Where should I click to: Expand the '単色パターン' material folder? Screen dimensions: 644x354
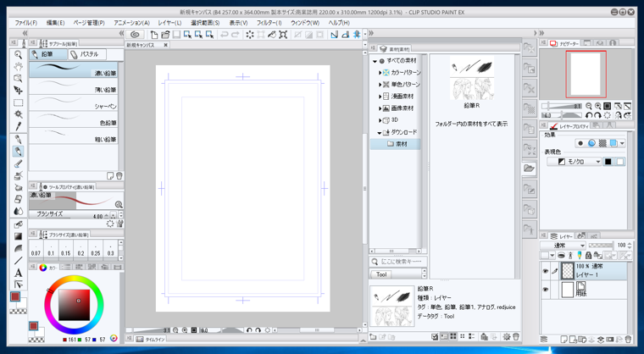point(380,84)
